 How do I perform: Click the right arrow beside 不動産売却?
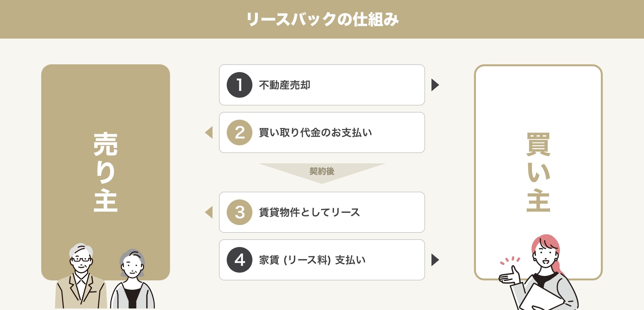coord(435,85)
